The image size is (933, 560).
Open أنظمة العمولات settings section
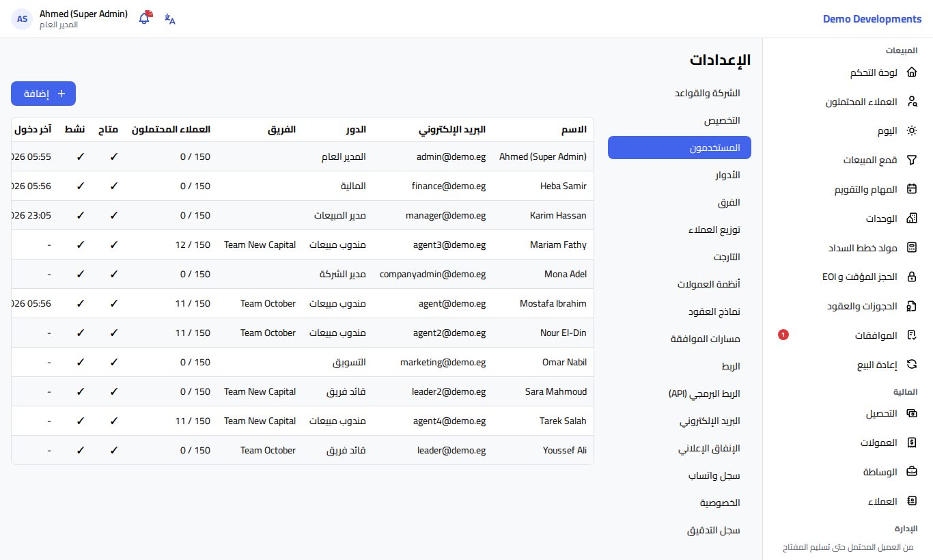(680, 284)
